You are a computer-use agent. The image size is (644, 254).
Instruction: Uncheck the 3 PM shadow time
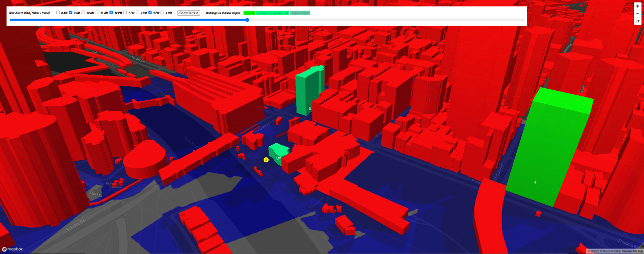pyautogui.click(x=150, y=13)
